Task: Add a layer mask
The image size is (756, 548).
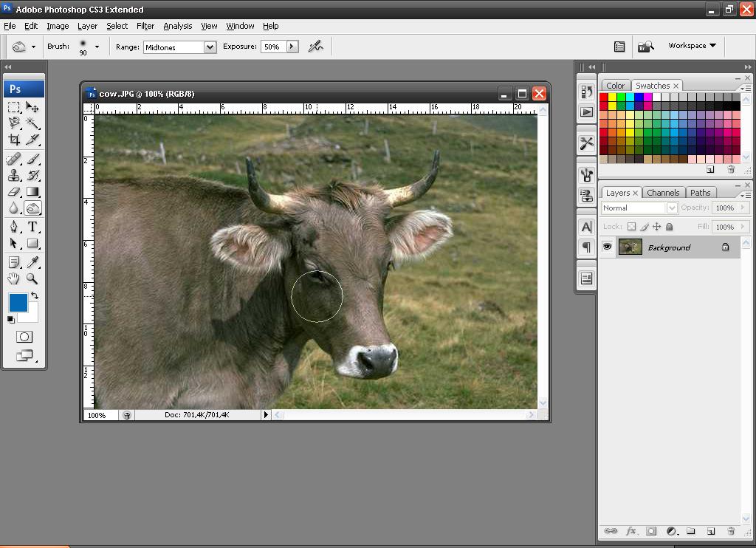Action: [x=651, y=531]
